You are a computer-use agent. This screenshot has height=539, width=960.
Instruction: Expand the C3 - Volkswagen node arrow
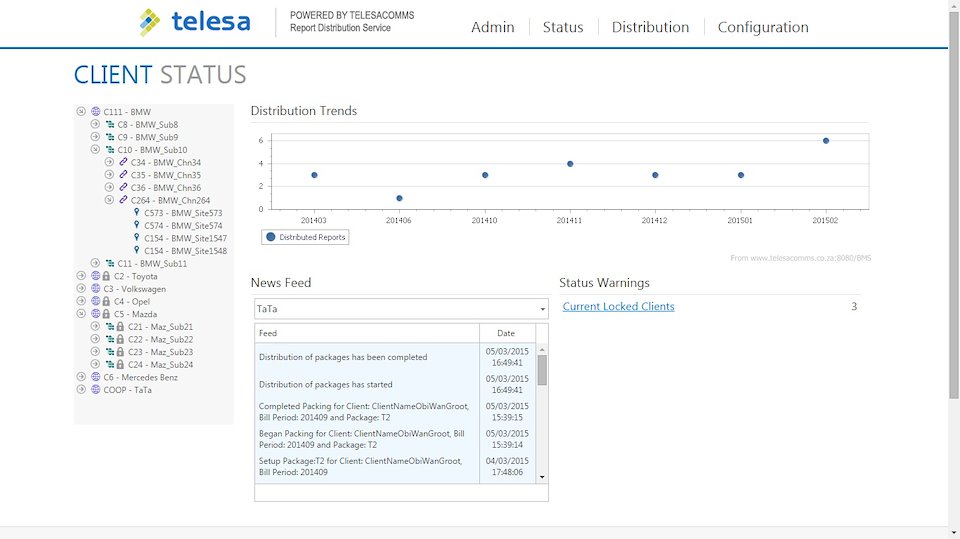(x=81, y=288)
